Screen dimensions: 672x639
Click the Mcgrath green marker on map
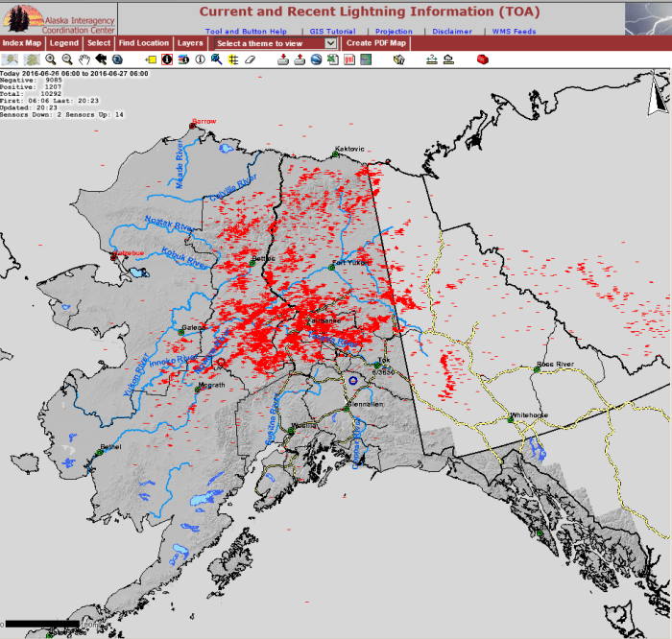[x=198, y=390]
